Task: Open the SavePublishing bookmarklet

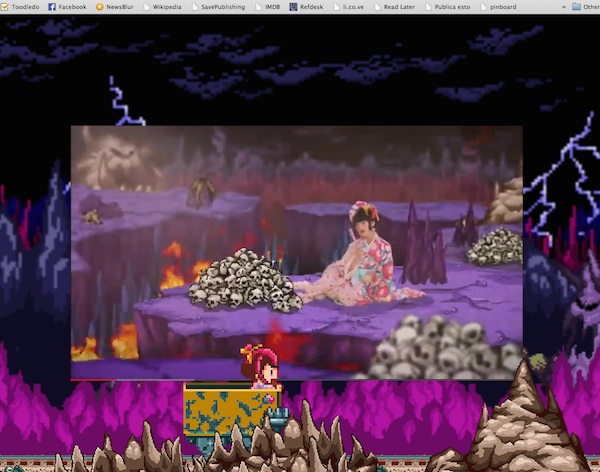Action: (x=218, y=7)
